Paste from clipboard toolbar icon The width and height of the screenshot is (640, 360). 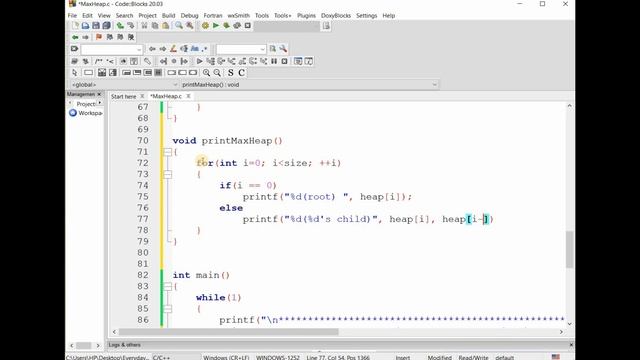165,26
